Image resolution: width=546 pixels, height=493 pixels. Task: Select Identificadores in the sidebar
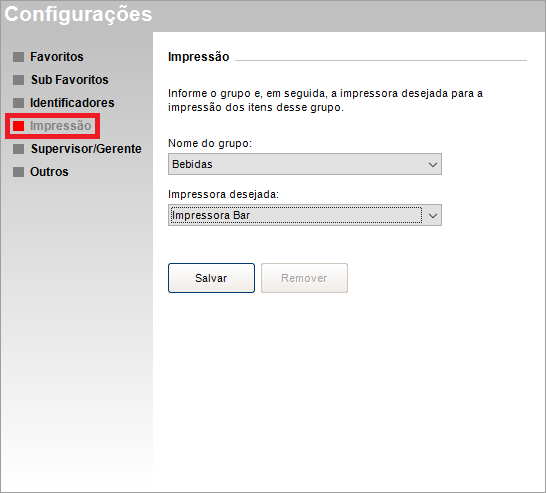(x=72, y=103)
